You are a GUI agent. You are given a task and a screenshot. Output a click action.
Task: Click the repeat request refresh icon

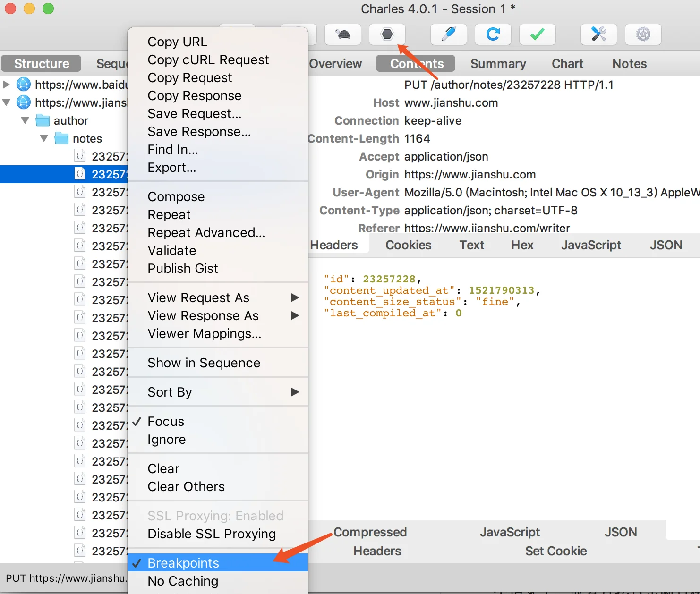pos(493,34)
